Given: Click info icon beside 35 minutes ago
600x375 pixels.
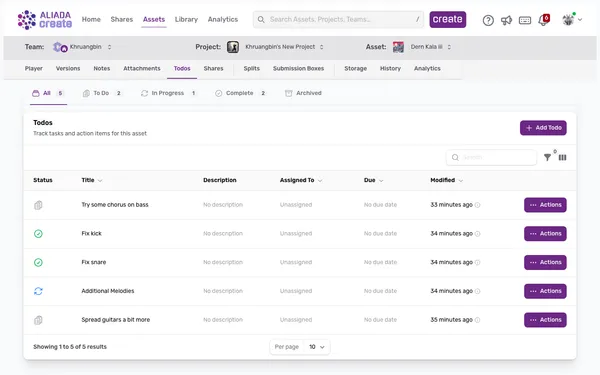Looking at the screenshot, I should (477, 320).
